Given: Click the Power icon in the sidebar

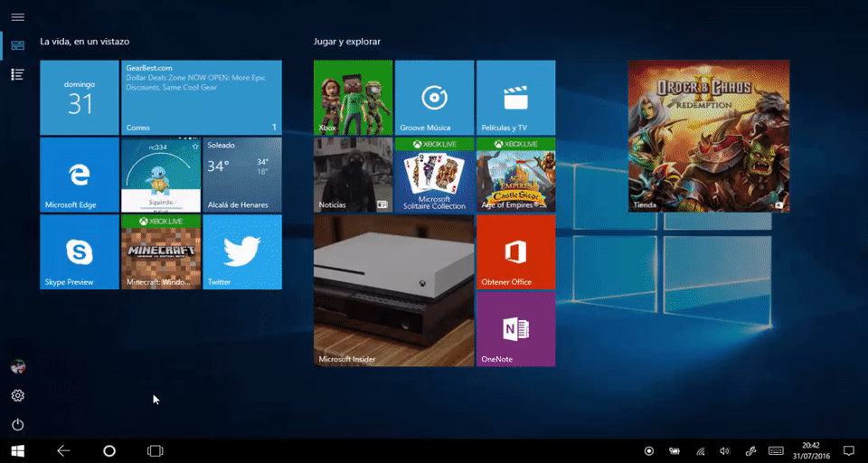Looking at the screenshot, I should coord(17,425).
